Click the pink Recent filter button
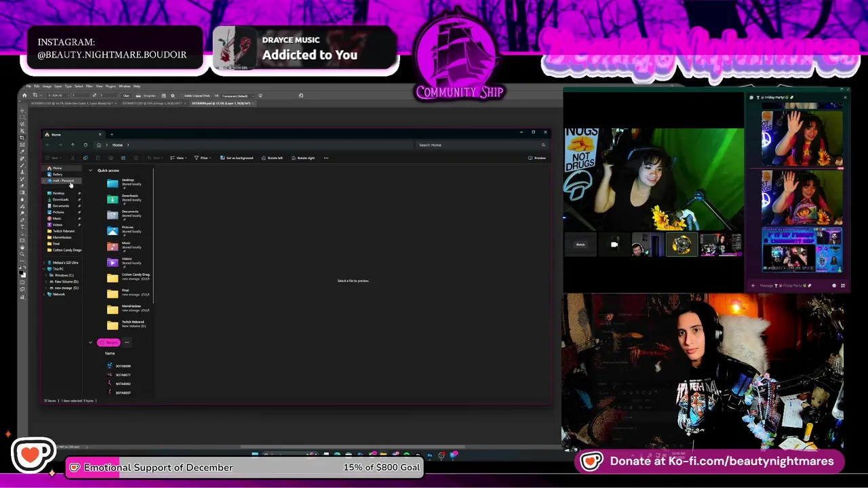This screenshot has width=868, height=488. 108,342
